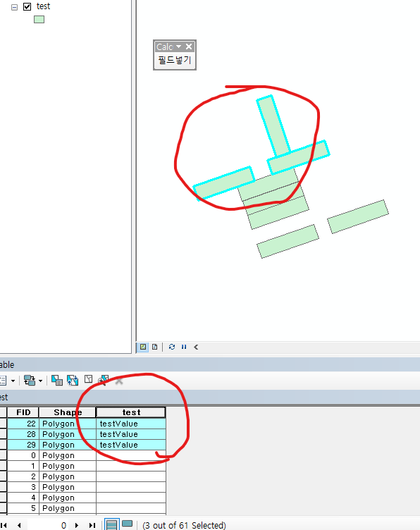Click the Shape column header

[68, 412]
